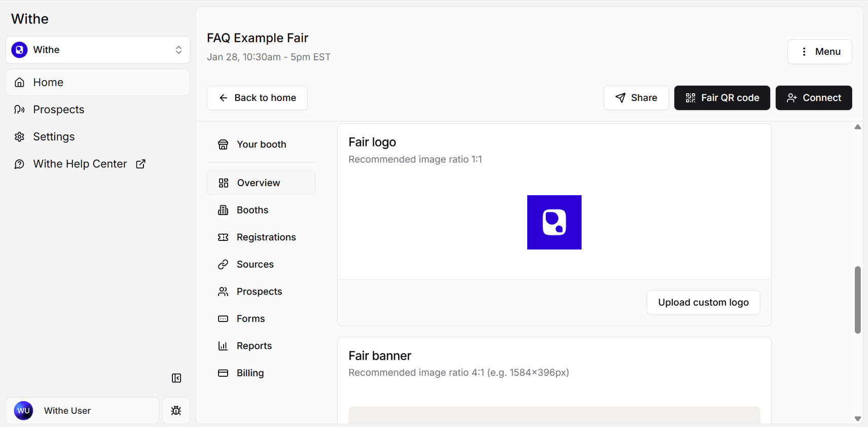This screenshot has height=427, width=868.
Task: Click Upload custom logo button
Action: click(x=703, y=302)
